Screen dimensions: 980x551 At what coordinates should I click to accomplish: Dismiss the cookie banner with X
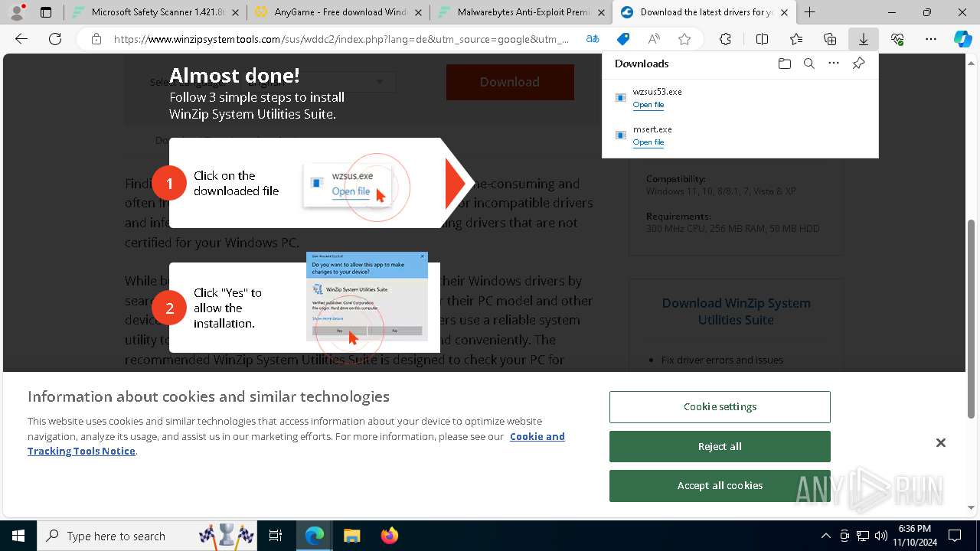click(x=941, y=443)
